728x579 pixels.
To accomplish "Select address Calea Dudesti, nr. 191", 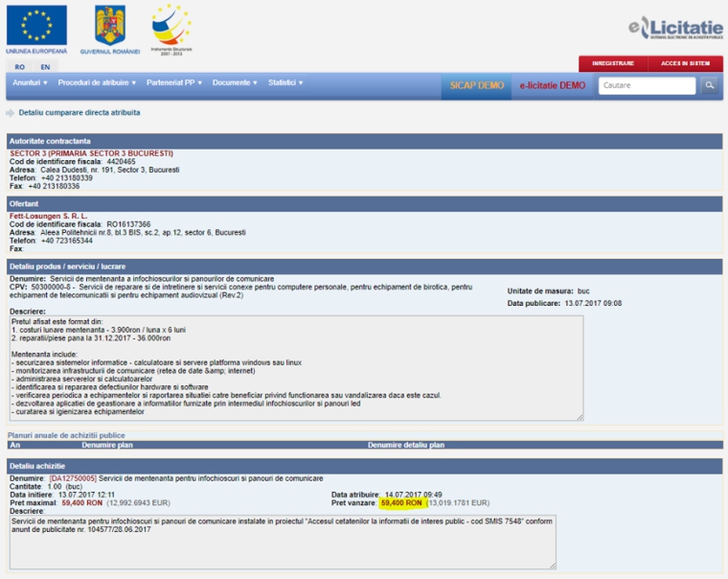I will point(77,170).
